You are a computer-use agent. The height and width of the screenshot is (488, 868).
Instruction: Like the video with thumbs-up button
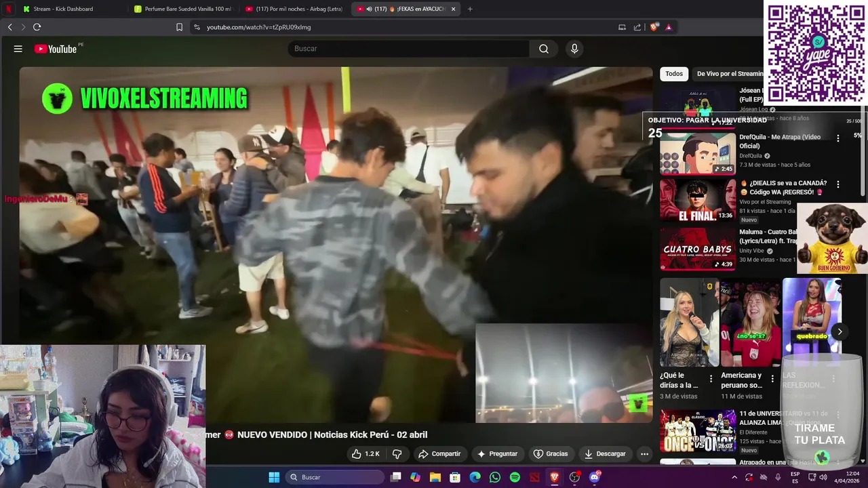point(365,453)
